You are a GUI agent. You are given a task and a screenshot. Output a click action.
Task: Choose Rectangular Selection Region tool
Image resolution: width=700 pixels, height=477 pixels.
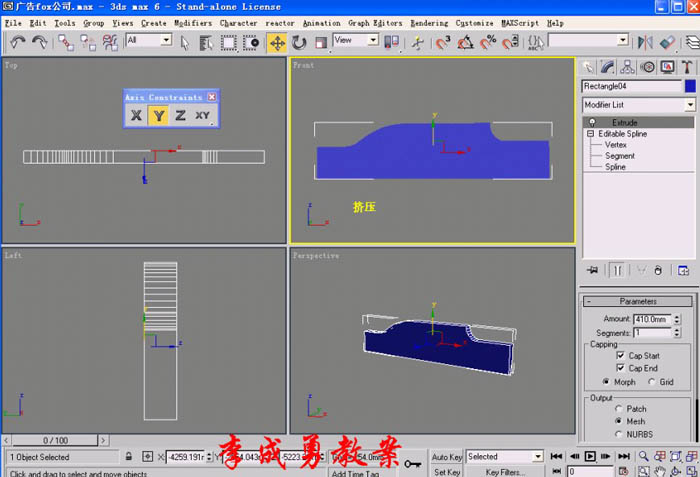(x=229, y=43)
